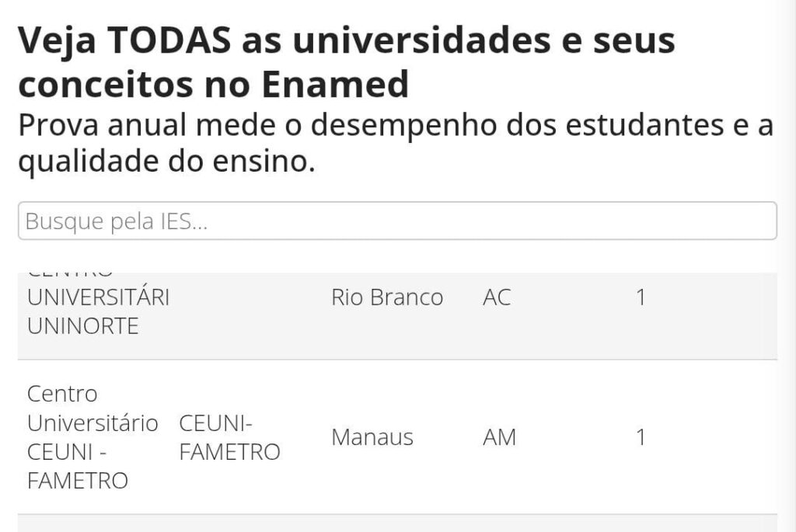This screenshot has width=796, height=532.
Task: Click the "AC" state cell
Action: (497, 297)
